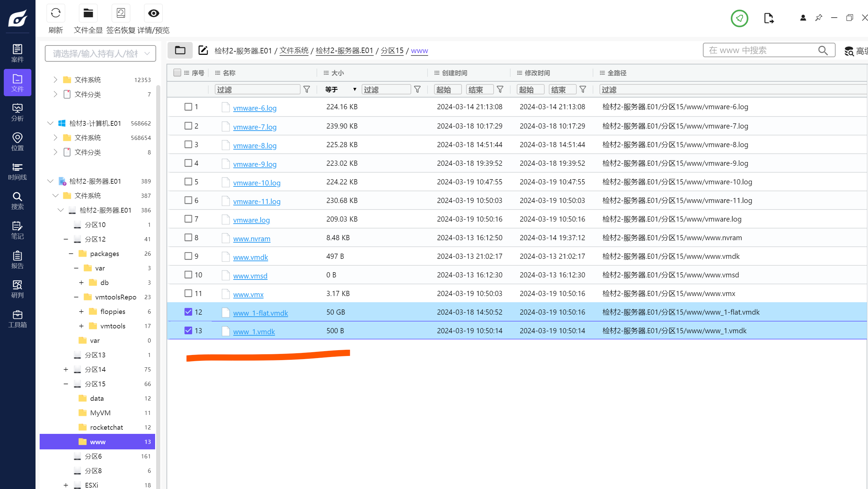Screen dimensions: 868x489
Task: Open the 请选择/输入持有人 dropdown
Action: (x=100, y=53)
